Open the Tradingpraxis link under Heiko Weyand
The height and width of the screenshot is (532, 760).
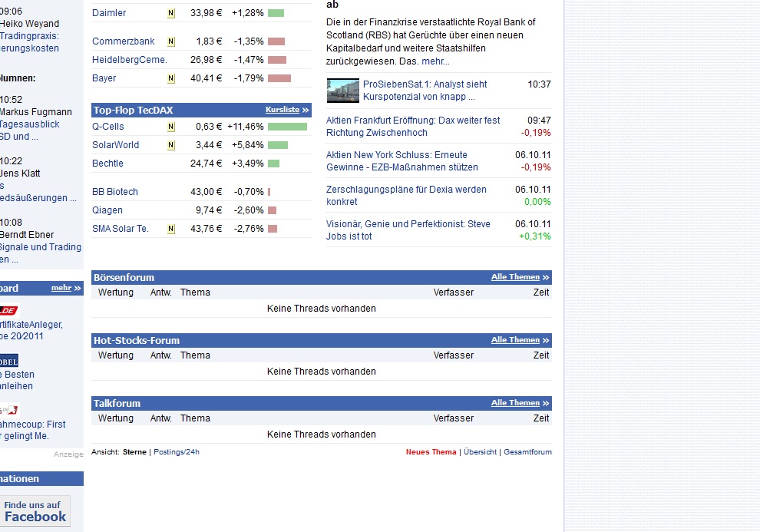(30, 42)
